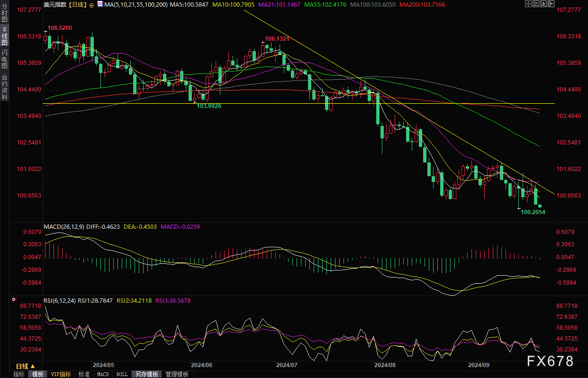
Task: Click the crosshair cursor icon at top right
Action: point(529,4)
